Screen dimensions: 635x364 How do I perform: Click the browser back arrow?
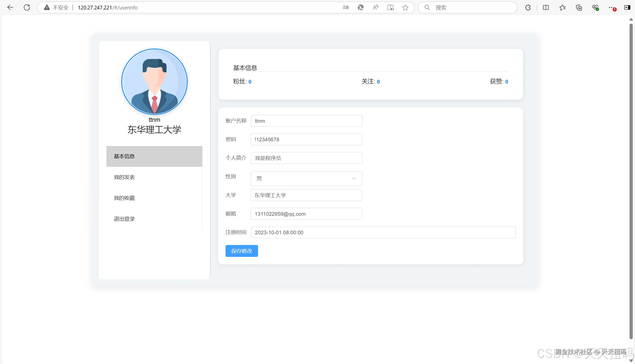10,7
